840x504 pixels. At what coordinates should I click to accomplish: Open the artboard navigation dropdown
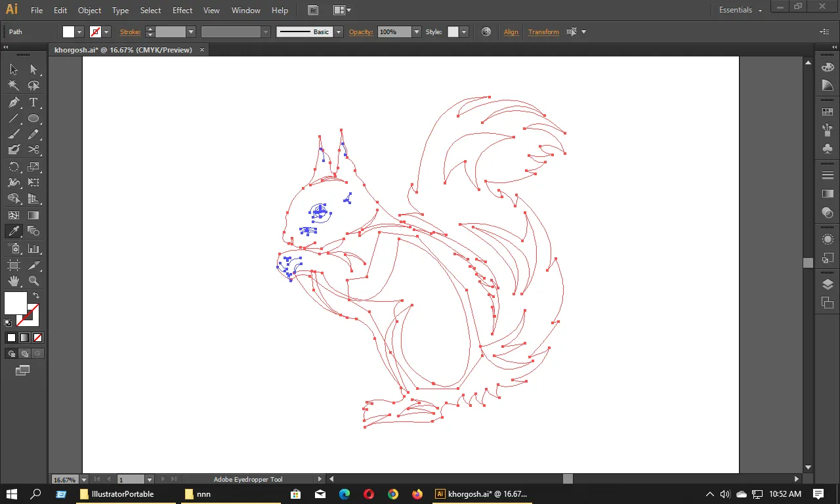[x=150, y=480]
